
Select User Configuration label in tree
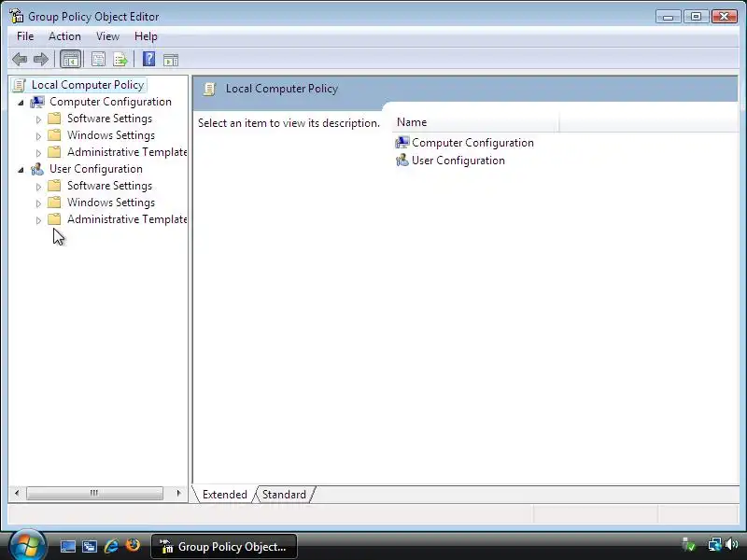click(96, 169)
